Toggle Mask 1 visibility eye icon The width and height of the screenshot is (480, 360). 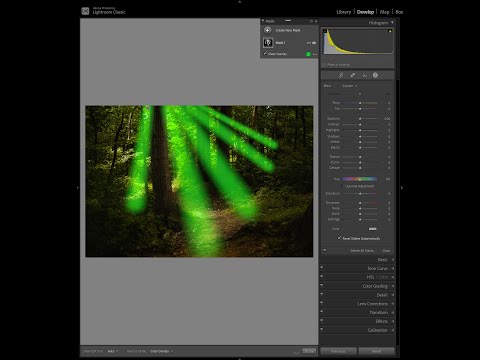(314, 43)
